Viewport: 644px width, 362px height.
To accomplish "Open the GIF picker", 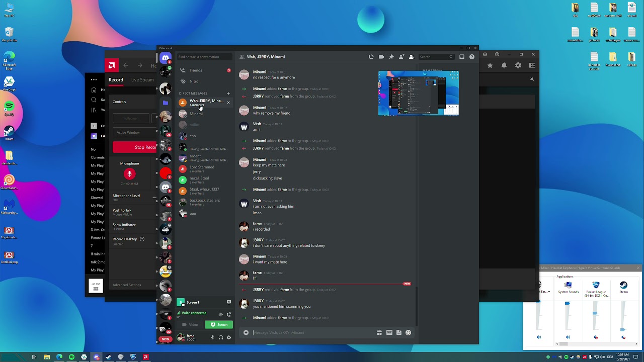I will pos(389,332).
